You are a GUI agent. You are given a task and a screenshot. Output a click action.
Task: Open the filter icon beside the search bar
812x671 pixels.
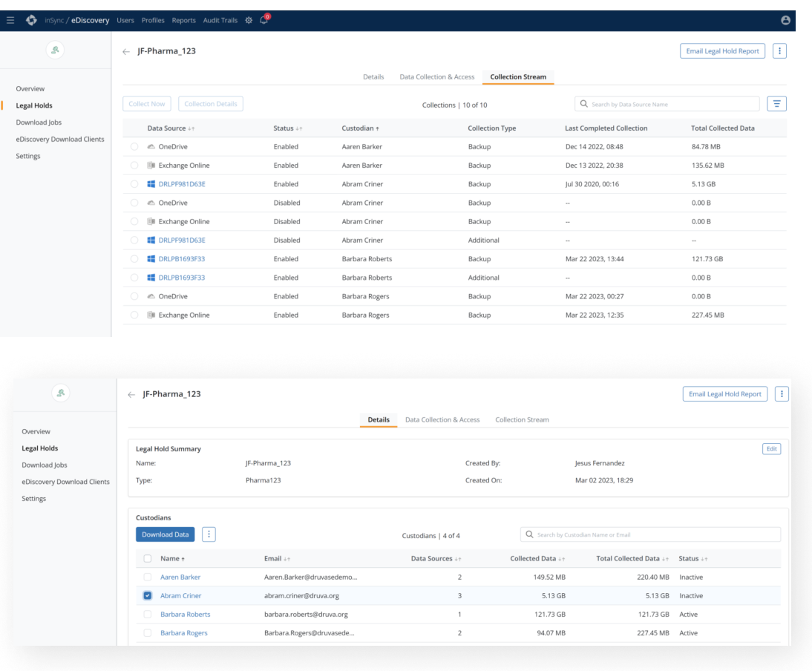point(776,103)
